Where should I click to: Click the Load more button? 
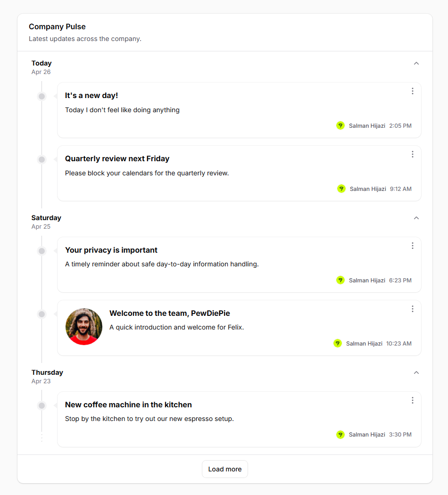click(x=225, y=469)
